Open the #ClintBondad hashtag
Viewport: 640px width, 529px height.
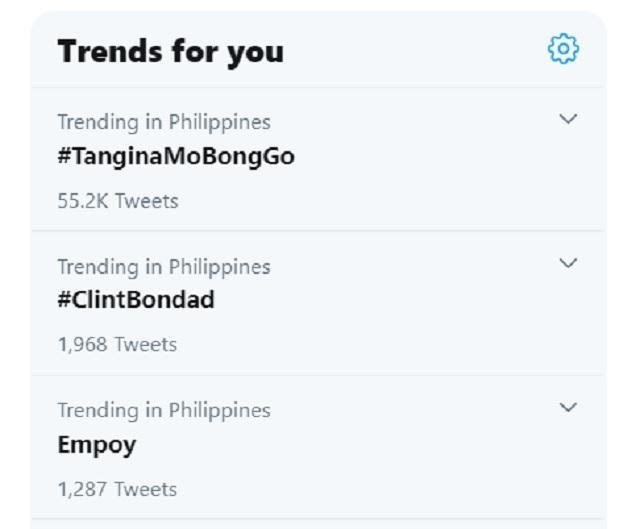point(136,300)
